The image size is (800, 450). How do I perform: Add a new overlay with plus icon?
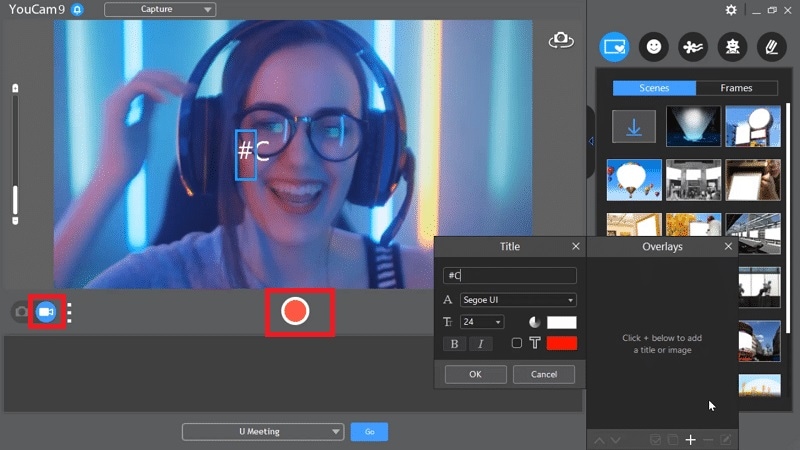click(x=690, y=440)
